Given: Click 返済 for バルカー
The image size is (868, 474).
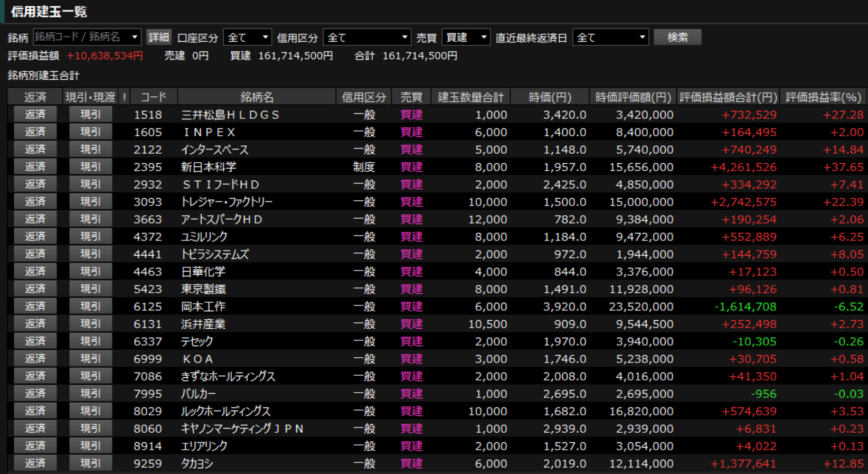Looking at the screenshot, I should tap(35, 393).
